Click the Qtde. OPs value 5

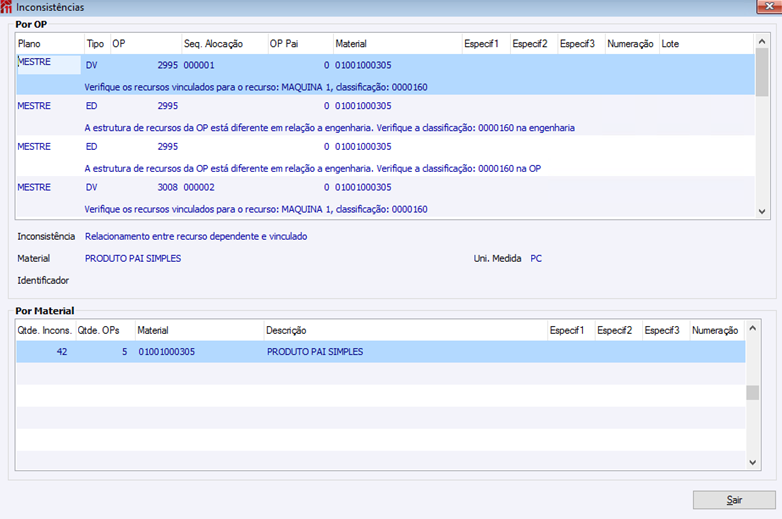click(125, 352)
